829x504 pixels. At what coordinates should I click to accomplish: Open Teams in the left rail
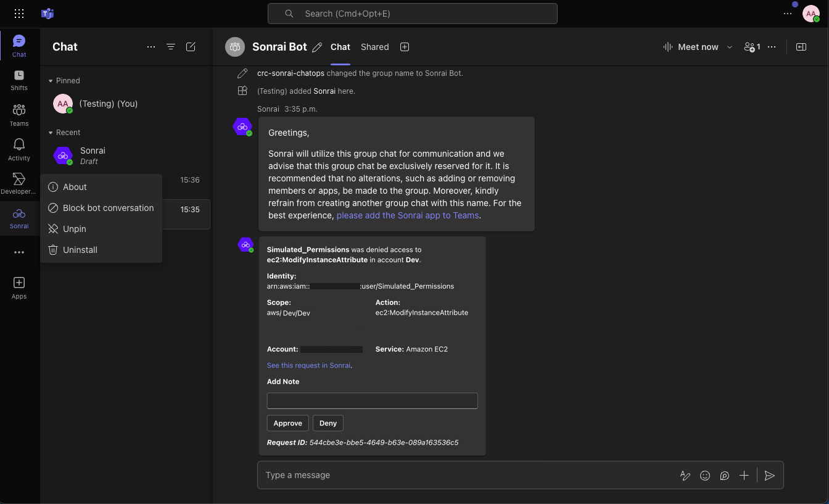(19, 115)
